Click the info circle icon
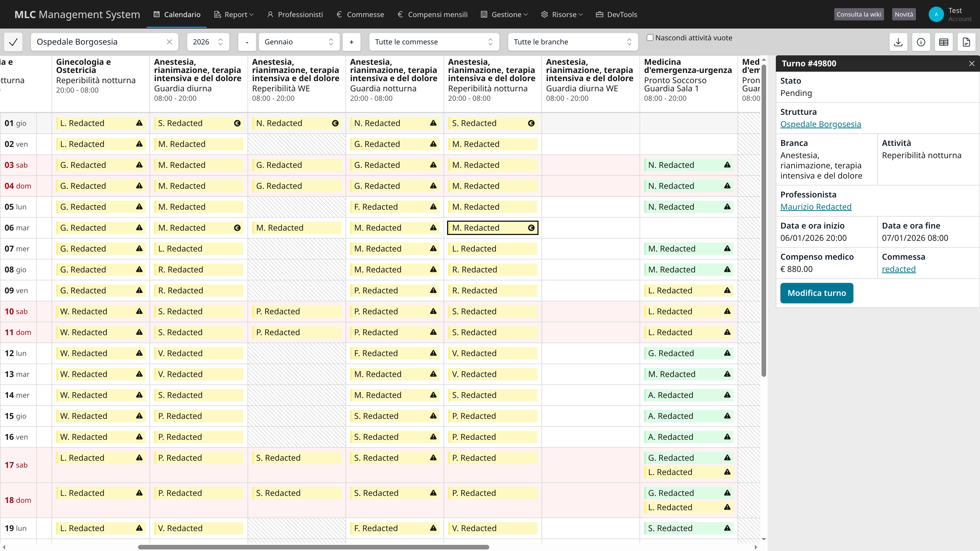 tap(921, 42)
